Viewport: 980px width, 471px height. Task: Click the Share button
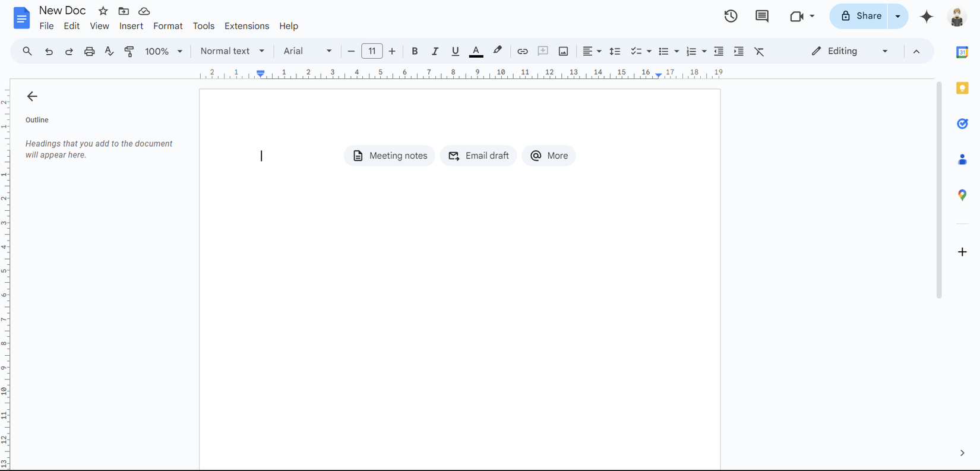(860, 16)
